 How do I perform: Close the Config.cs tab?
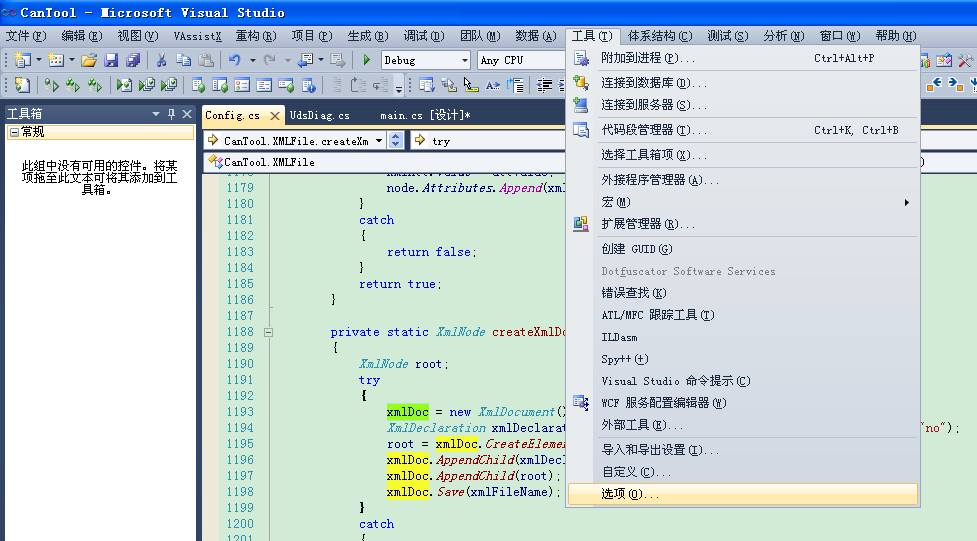(275, 116)
